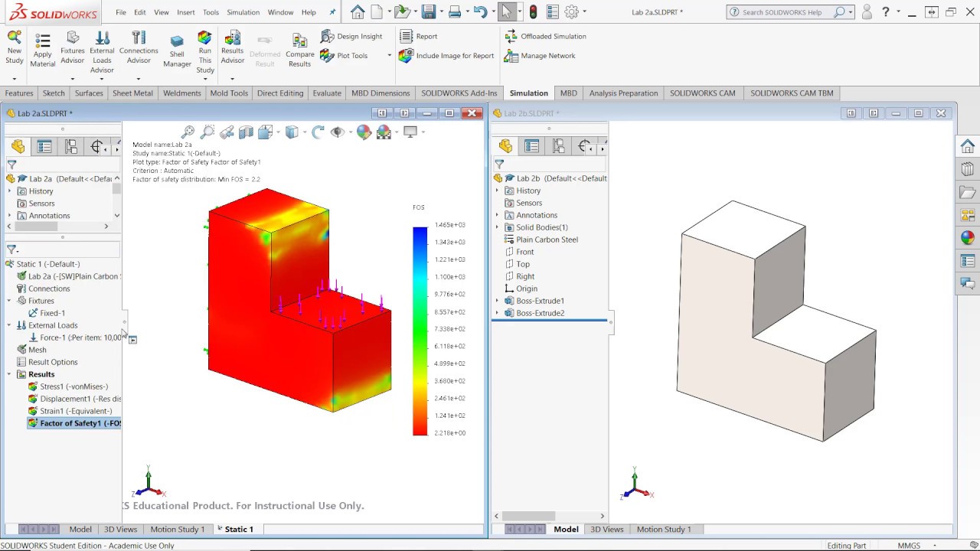Click the Report button
The width and height of the screenshot is (980, 551).
(x=418, y=36)
